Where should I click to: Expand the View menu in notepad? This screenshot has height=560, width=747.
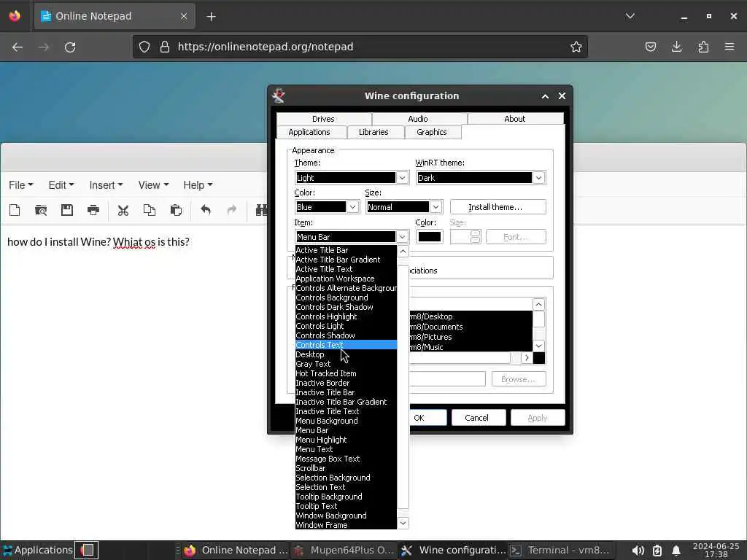tap(153, 185)
